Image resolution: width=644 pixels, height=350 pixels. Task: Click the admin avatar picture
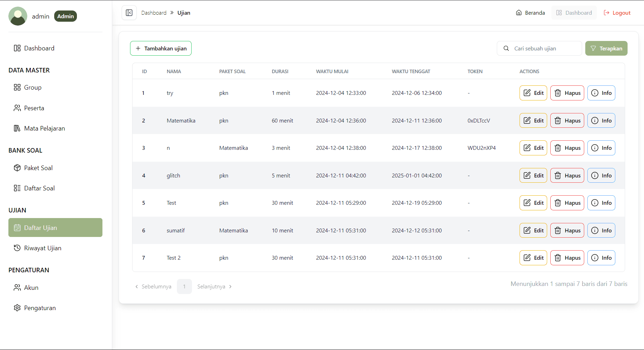click(x=18, y=16)
